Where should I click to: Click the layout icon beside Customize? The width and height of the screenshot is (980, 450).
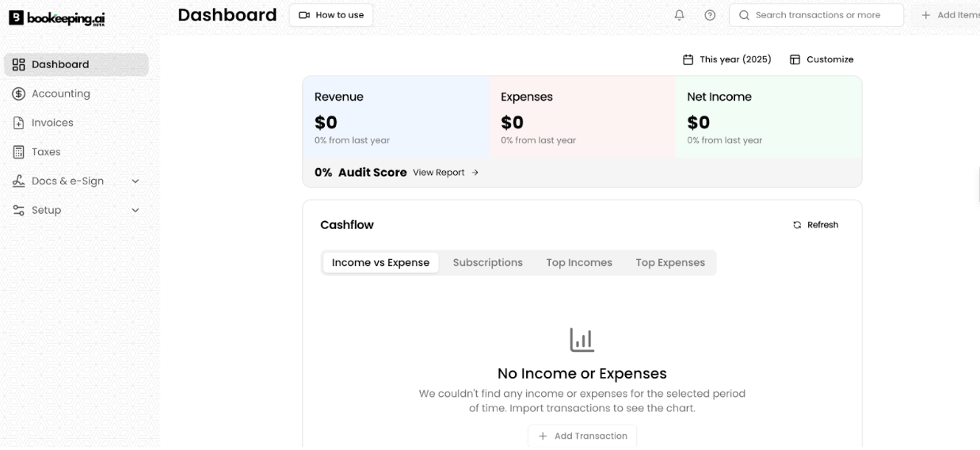coord(795,59)
